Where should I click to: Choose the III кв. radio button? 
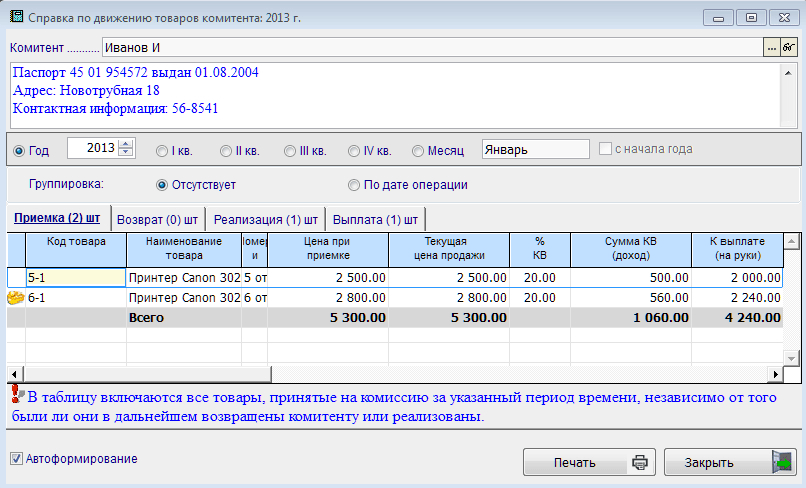290,151
